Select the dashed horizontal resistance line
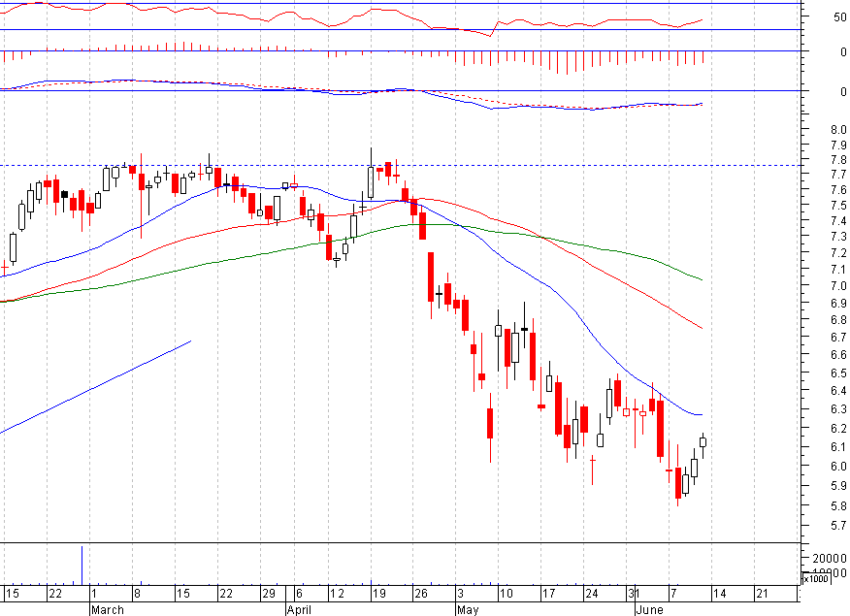Screen dimensions: 850x616 [x=401, y=165]
